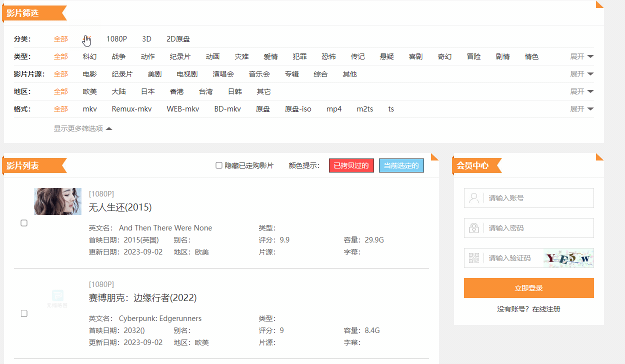This screenshot has height=364, width=625.
Task: Click the blue 当前选定的 color indicator
Action: [401, 165]
